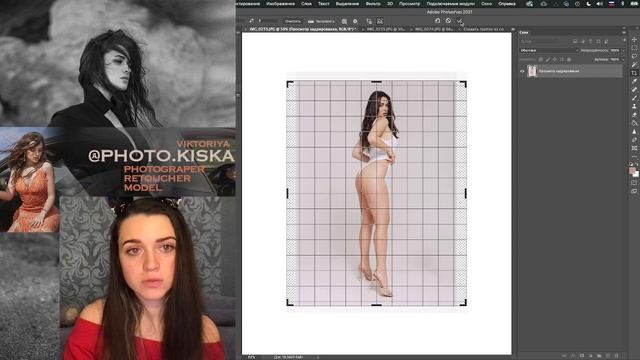
Task: Toggle lock all on layer
Action: (569, 60)
